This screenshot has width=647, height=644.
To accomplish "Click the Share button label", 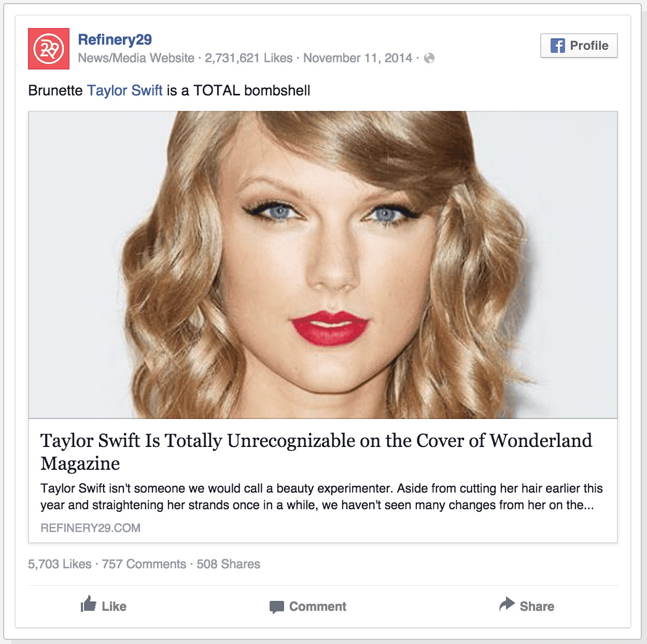I will [537, 606].
